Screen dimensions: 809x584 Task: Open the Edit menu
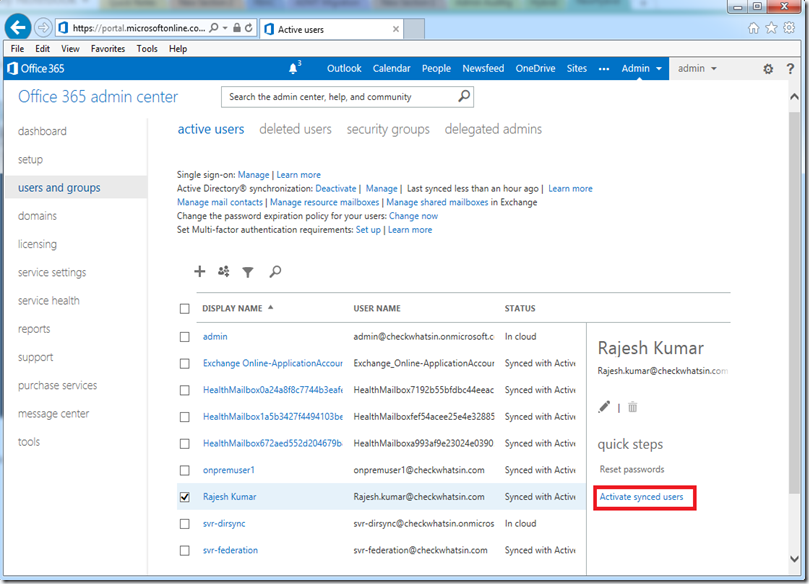click(x=42, y=48)
